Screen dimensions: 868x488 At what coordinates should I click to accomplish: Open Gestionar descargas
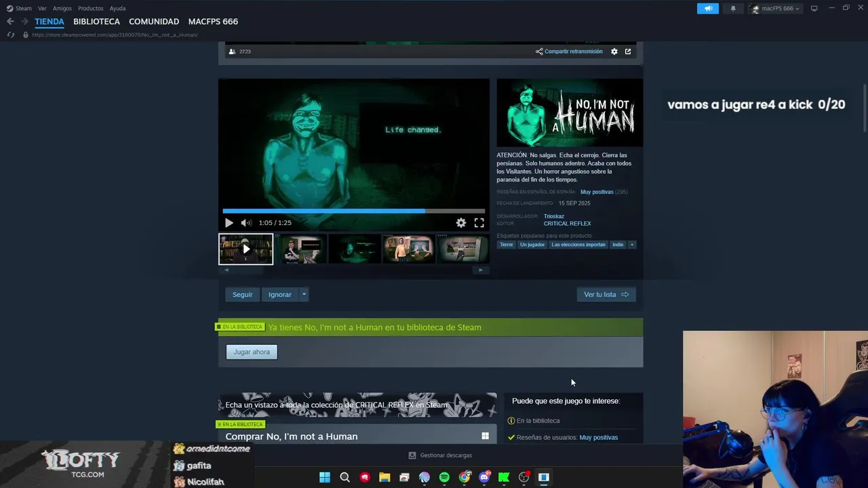[x=440, y=455]
